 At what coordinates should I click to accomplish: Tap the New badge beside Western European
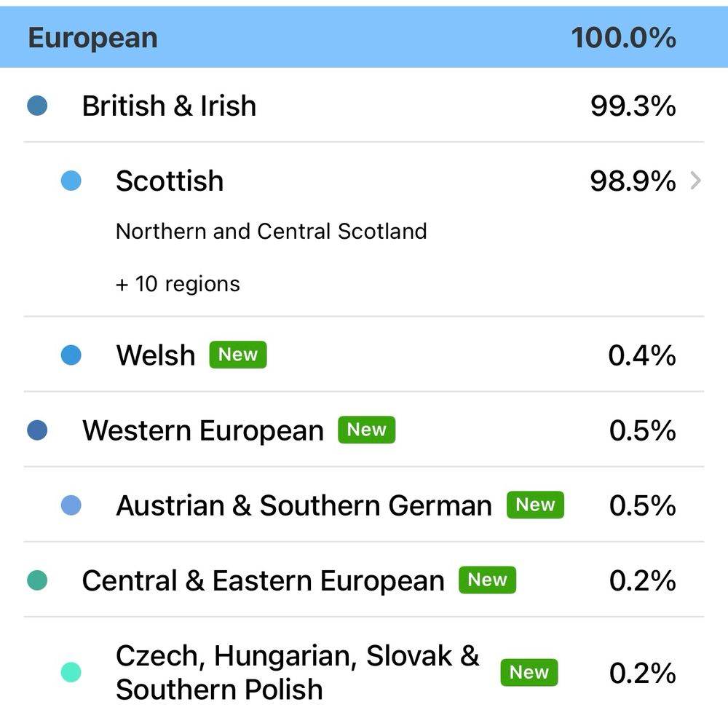pyautogui.click(x=366, y=430)
